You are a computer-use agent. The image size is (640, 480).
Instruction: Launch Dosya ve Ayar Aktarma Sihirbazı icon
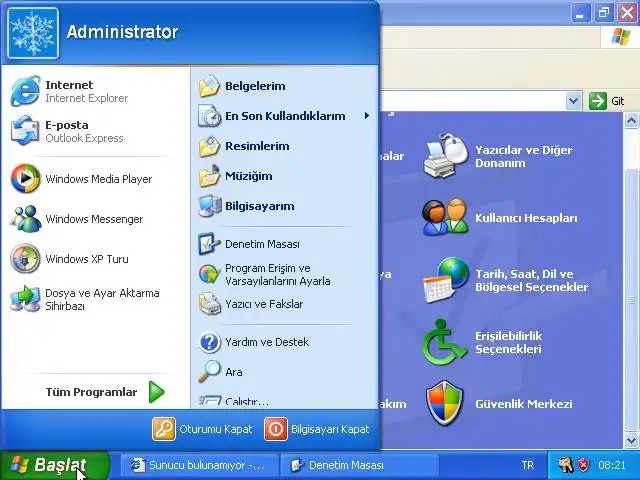tap(25, 299)
